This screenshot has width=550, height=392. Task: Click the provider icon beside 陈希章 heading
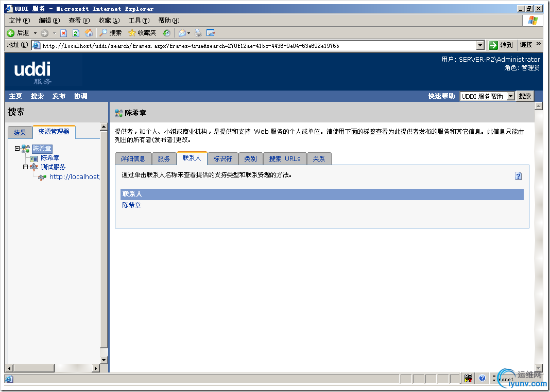(118, 113)
